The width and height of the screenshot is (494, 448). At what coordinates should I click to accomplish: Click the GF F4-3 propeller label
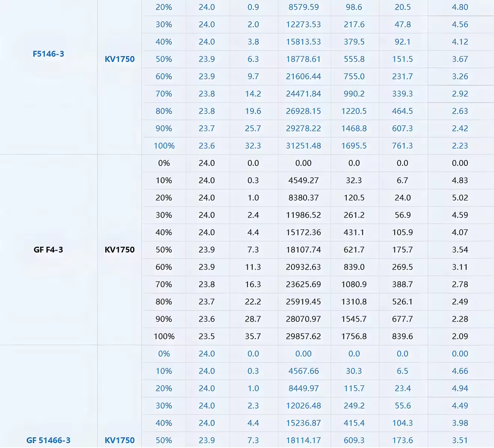(48, 250)
